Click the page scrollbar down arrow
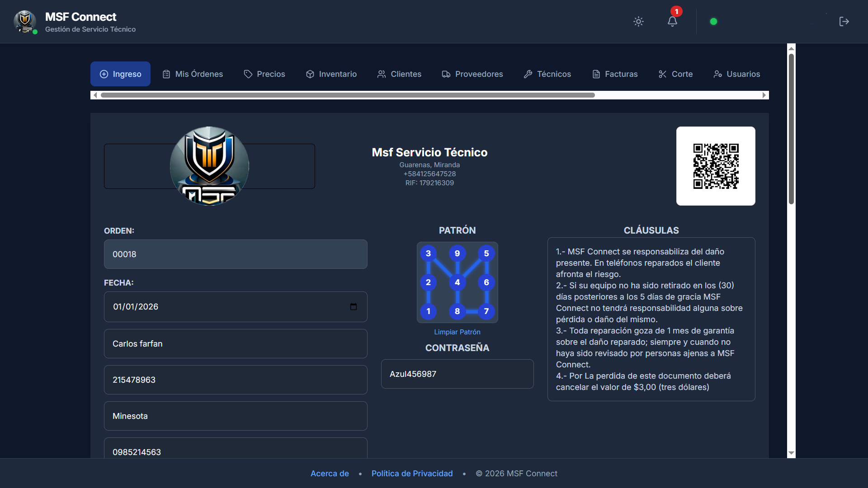This screenshot has width=868, height=488. (791, 453)
